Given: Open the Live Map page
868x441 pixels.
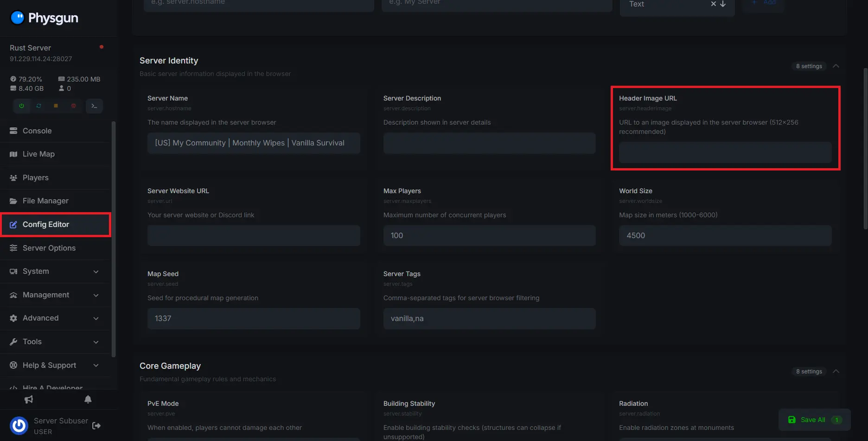Looking at the screenshot, I should point(38,154).
